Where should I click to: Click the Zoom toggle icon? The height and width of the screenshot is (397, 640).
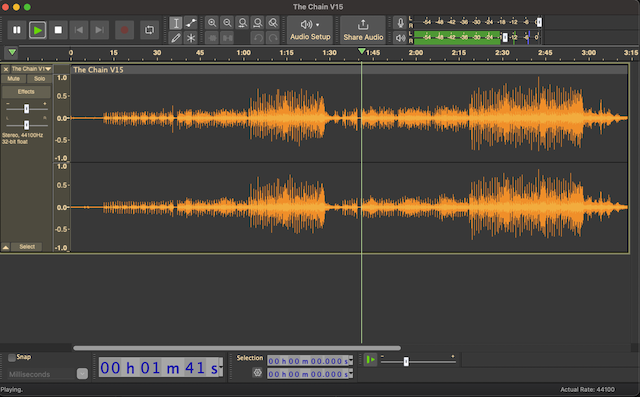pos(273,23)
